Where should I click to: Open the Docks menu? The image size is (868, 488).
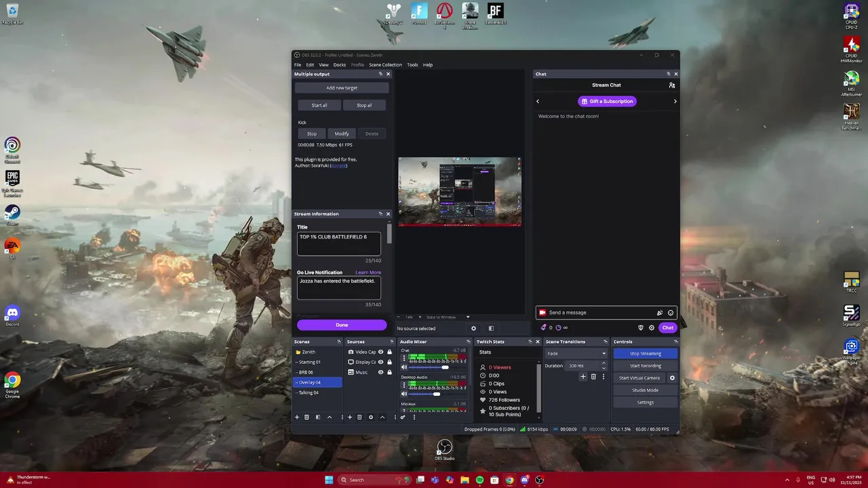[340, 65]
